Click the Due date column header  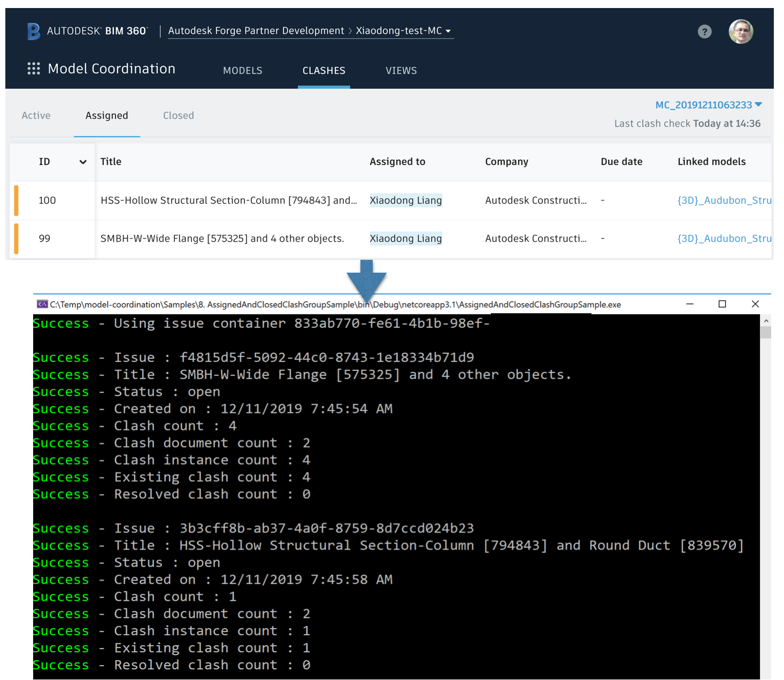[x=621, y=161]
